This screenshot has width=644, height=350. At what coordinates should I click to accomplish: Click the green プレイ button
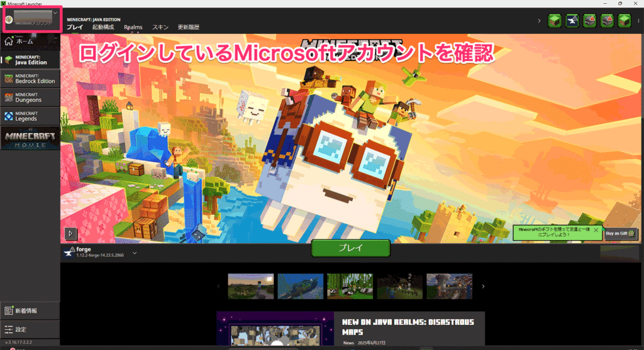(x=350, y=248)
